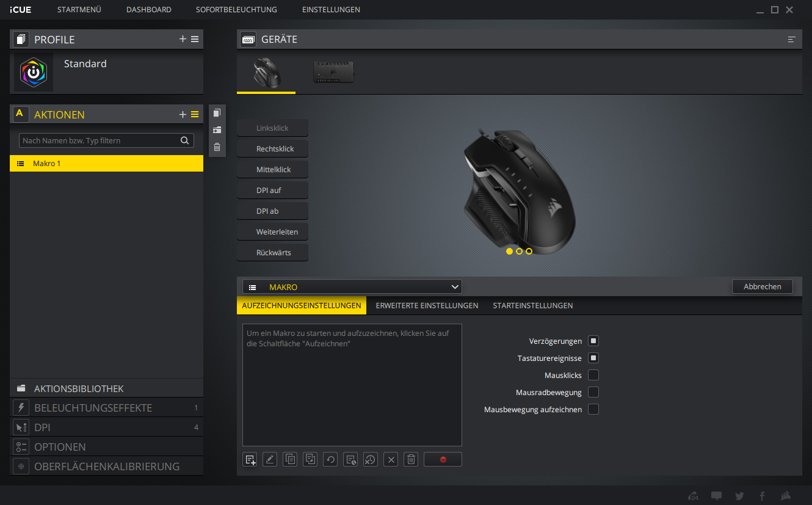Image resolution: width=812 pixels, height=505 pixels.
Task: Switch to Erweiterte Einstellungen tab
Action: point(427,305)
